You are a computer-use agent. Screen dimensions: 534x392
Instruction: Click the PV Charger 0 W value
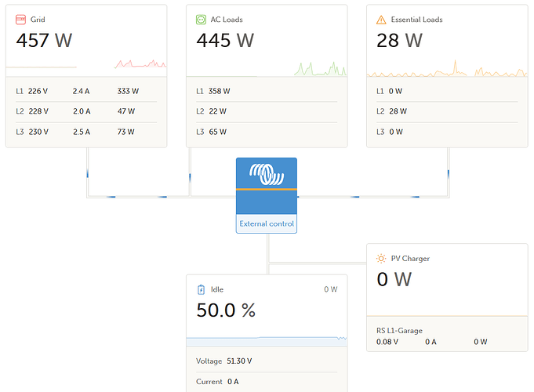(x=394, y=279)
